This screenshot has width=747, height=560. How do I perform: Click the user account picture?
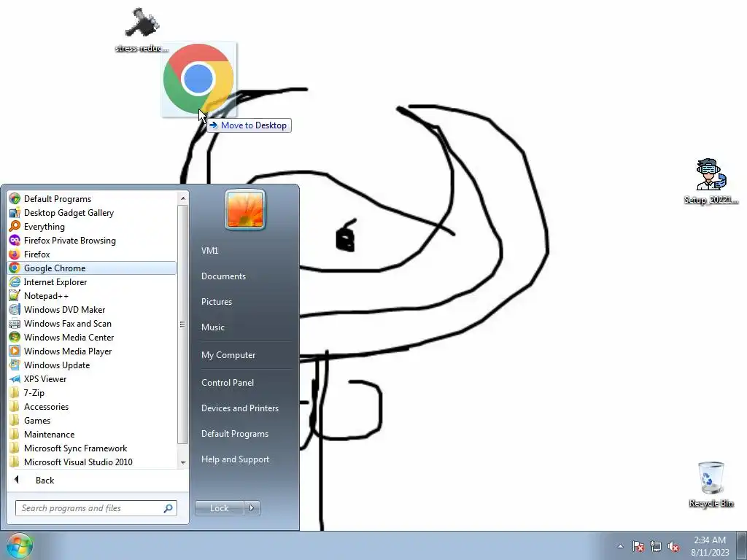pos(245,209)
